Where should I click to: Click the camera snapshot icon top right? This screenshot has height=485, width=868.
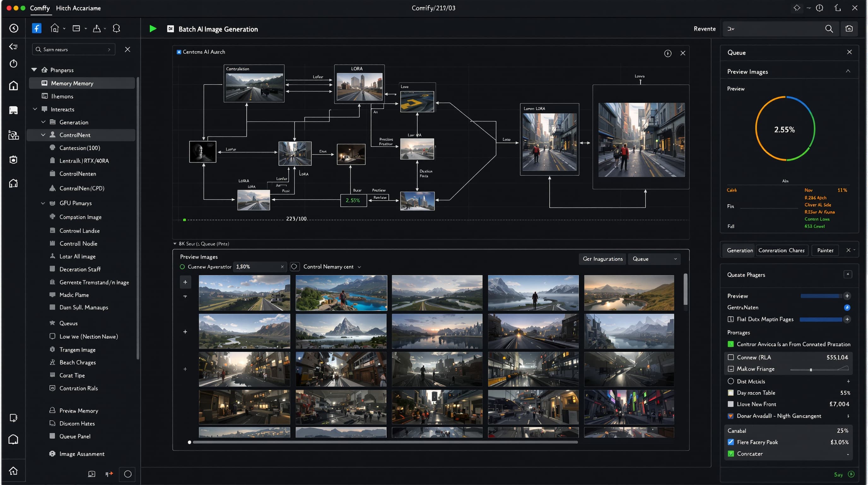pos(849,29)
